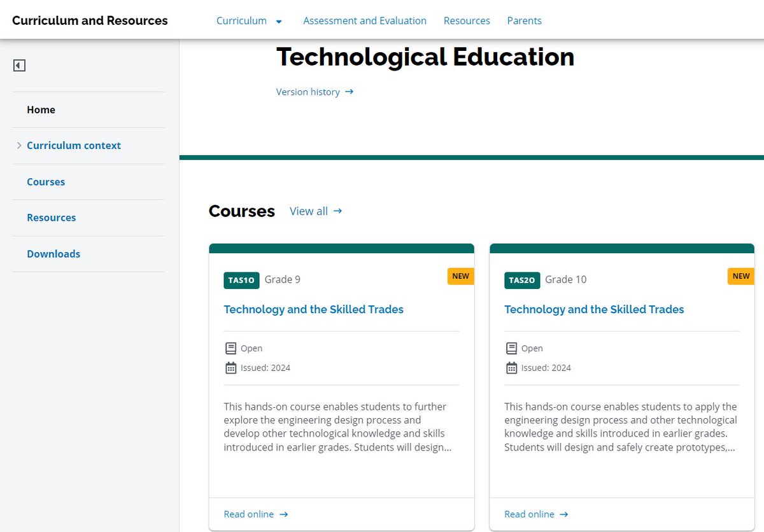This screenshot has width=764, height=532.
Task: Click the TAS2O course code badge
Action: [522, 280]
